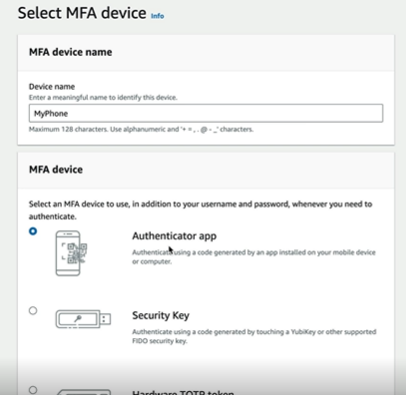Click the hardware token device icon
The width and height of the screenshot is (406, 395).
pyautogui.click(x=83, y=392)
